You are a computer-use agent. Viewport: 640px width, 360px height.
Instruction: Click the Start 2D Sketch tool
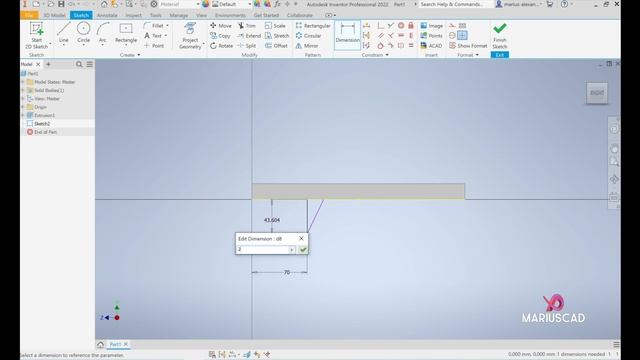click(x=36, y=36)
